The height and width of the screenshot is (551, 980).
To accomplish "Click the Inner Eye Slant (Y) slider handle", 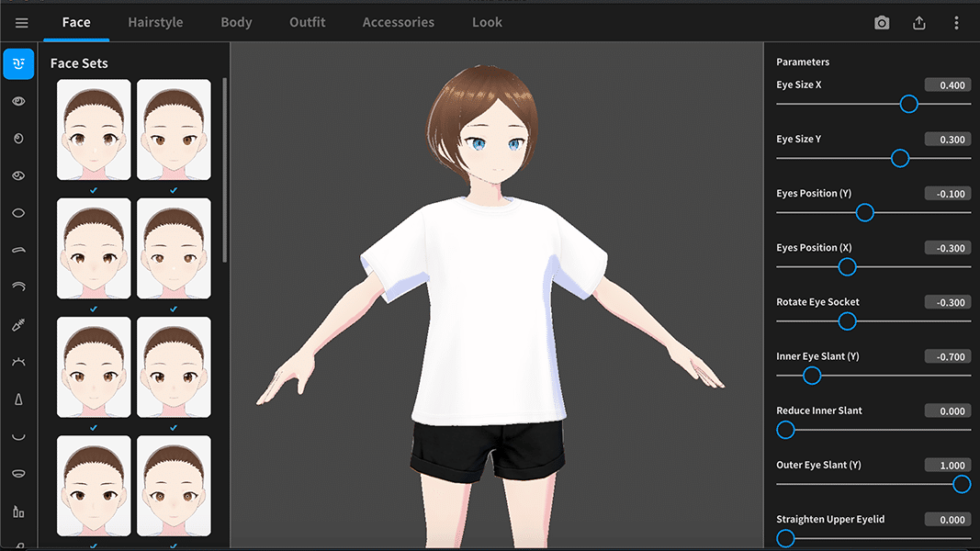I will 812,377.
